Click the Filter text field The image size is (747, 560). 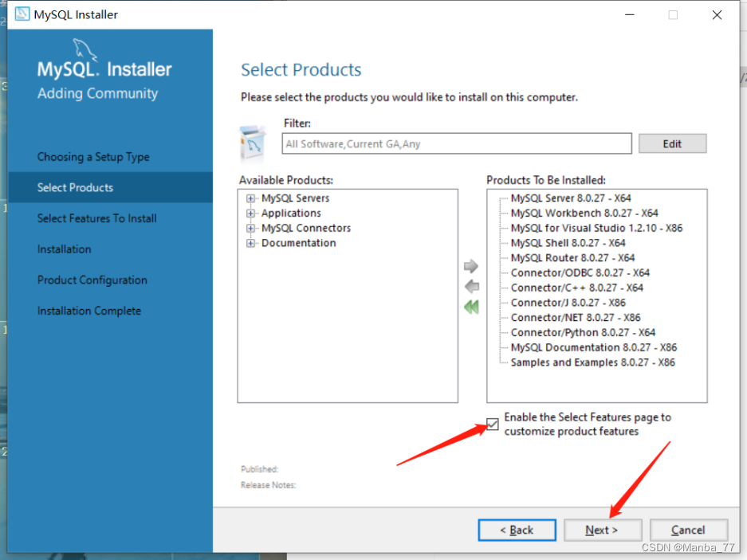(x=457, y=144)
